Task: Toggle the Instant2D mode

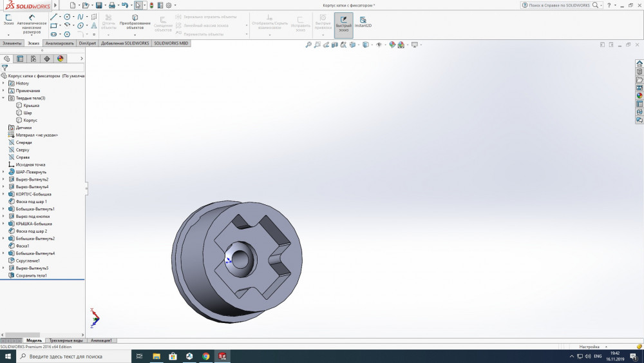Action: point(363,23)
